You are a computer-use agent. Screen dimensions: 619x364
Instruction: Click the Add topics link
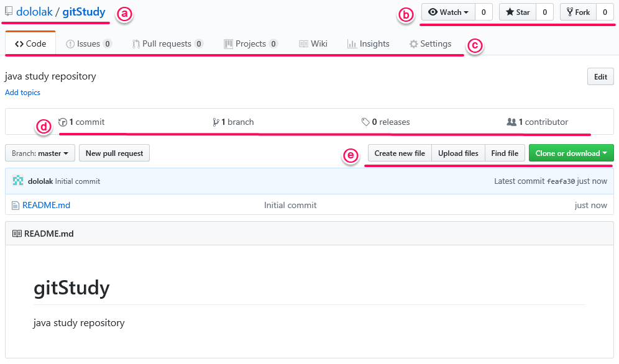[22, 93]
